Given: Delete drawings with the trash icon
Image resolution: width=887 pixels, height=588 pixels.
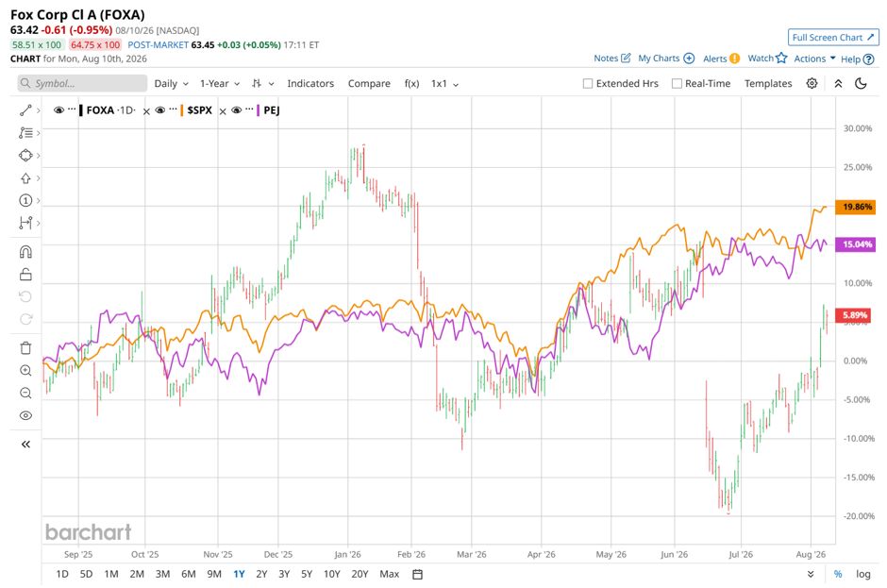Looking at the screenshot, I should tap(25, 348).
